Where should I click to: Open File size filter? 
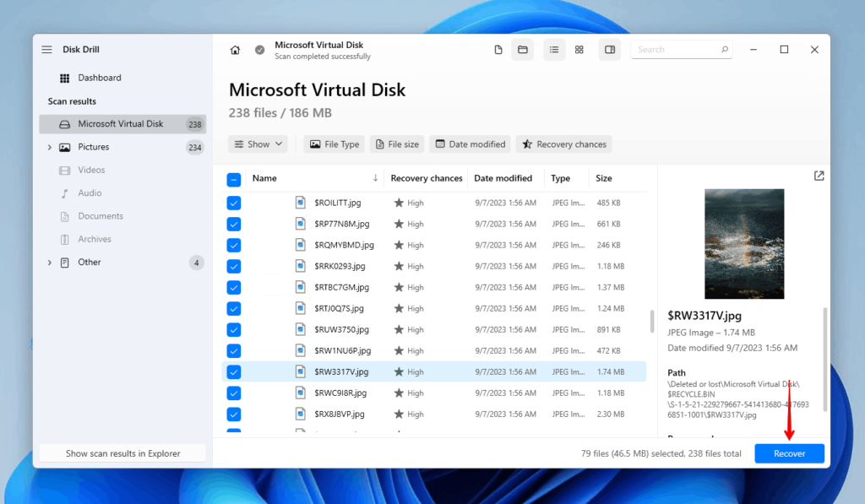click(397, 144)
